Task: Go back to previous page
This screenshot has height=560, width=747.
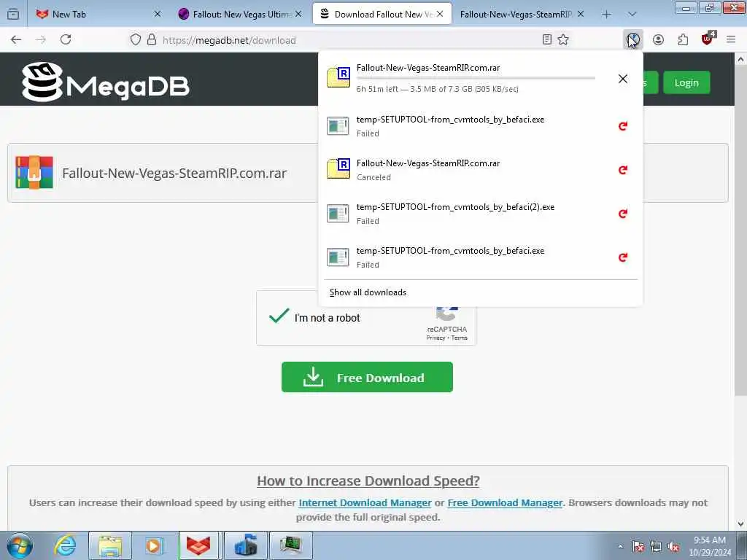Action: (x=16, y=39)
